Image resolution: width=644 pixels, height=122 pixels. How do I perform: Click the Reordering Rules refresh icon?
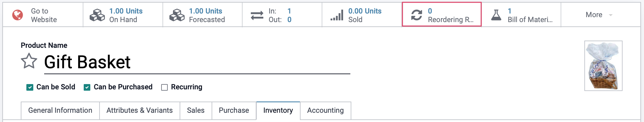[417, 15]
